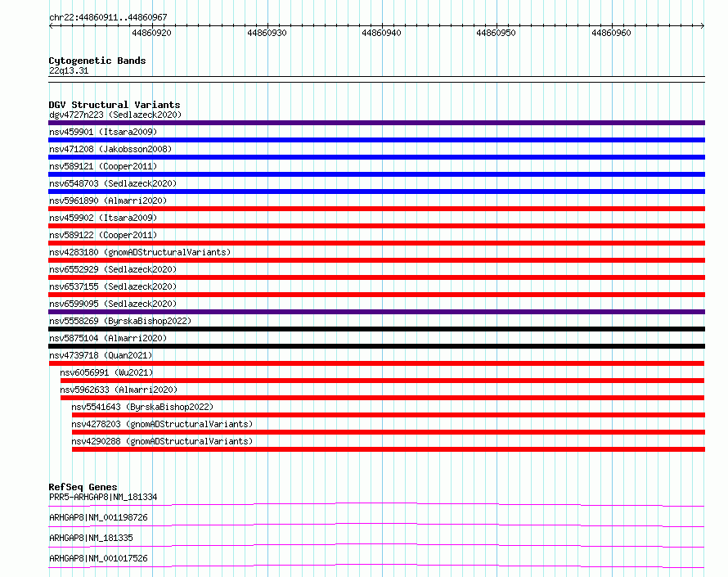Click the blue bar under nsv589121
The height and width of the screenshot is (577, 728).
coord(376,174)
